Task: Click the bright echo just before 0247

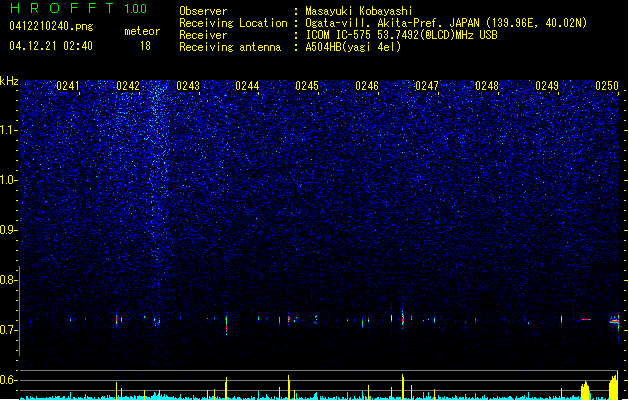Action: (403, 319)
